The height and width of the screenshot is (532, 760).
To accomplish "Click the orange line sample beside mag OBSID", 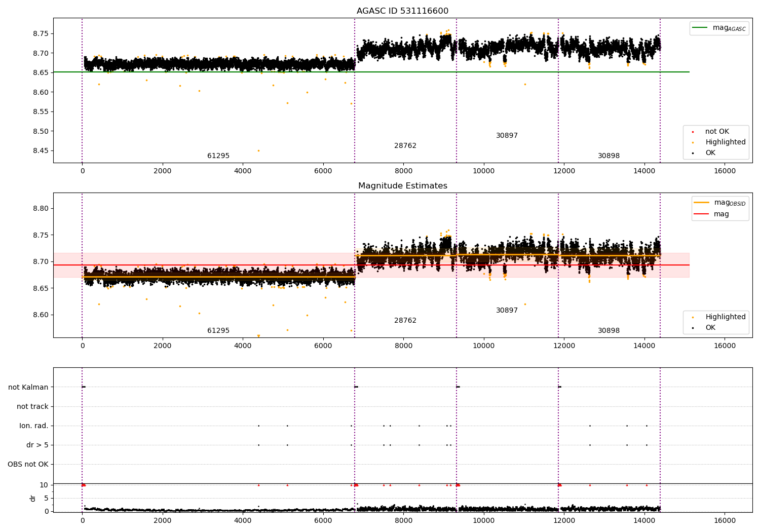I will (x=701, y=203).
